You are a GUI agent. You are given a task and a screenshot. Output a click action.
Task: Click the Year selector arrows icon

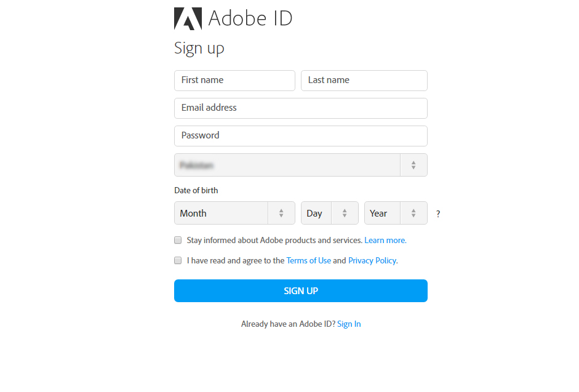pos(413,213)
